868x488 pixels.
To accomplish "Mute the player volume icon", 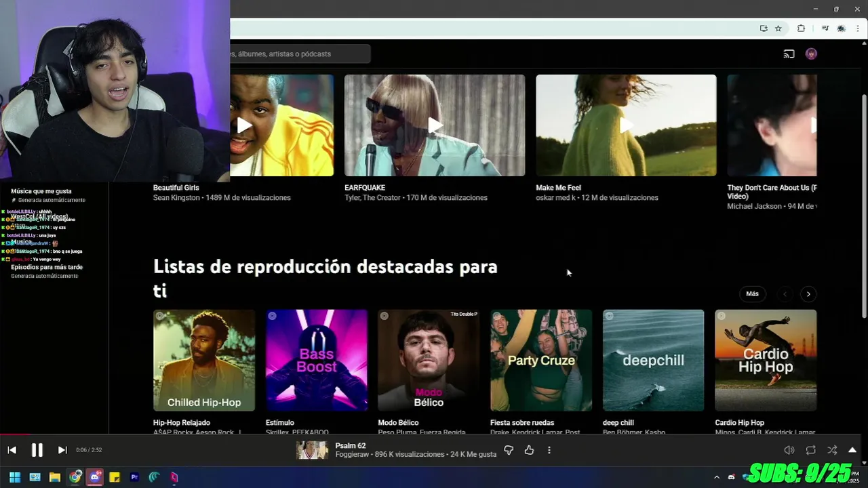I will (x=789, y=450).
